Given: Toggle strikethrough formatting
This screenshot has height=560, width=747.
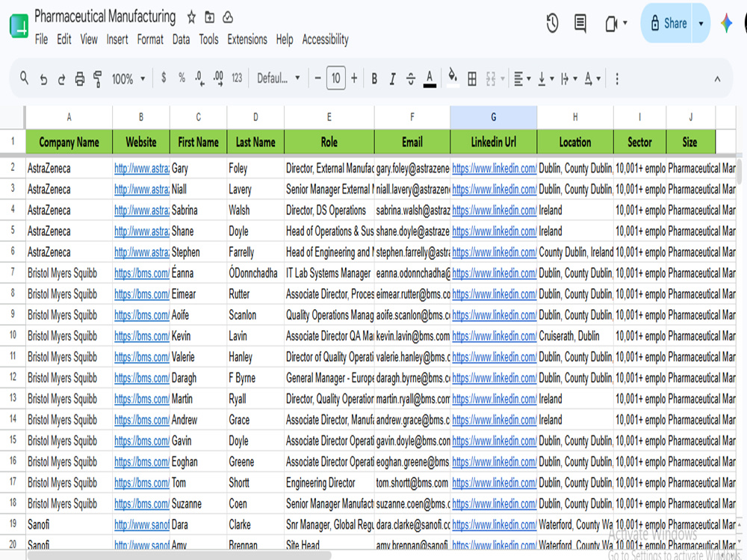Looking at the screenshot, I should 411,79.
